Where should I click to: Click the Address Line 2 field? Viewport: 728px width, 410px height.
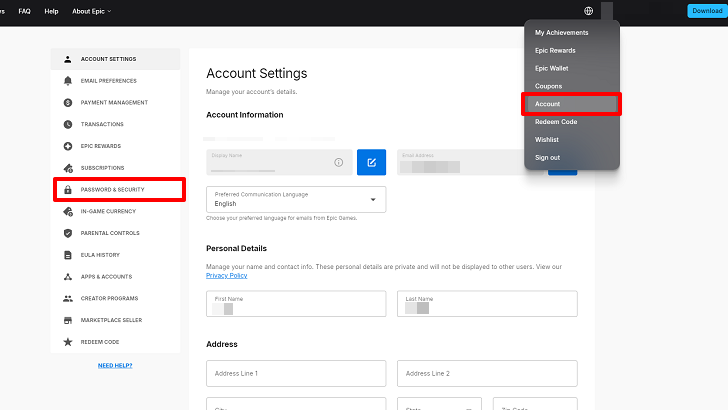click(x=487, y=373)
